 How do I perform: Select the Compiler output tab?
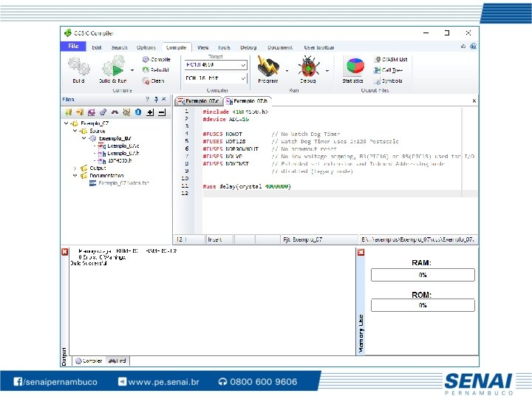coord(89,361)
